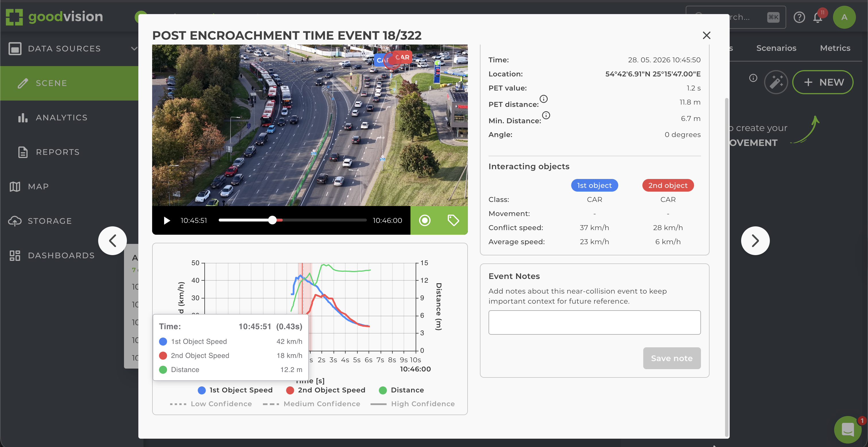Click the green record target icon
This screenshot has height=447, width=868.
pos(425,220)
